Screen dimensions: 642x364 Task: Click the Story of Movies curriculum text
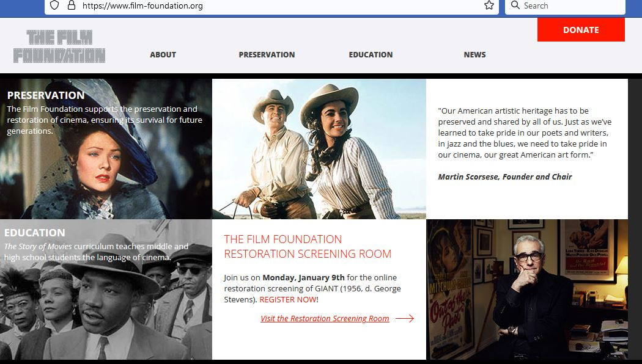[96, 252]
